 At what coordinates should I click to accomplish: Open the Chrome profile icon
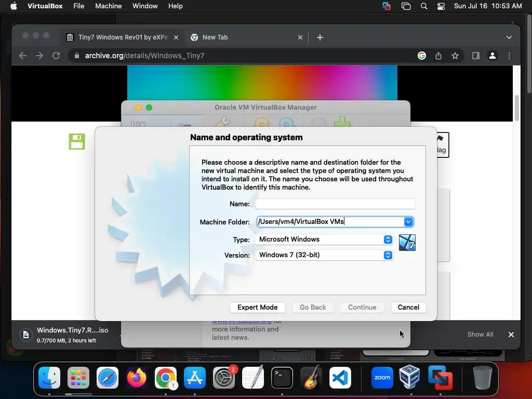click(493, 56)
